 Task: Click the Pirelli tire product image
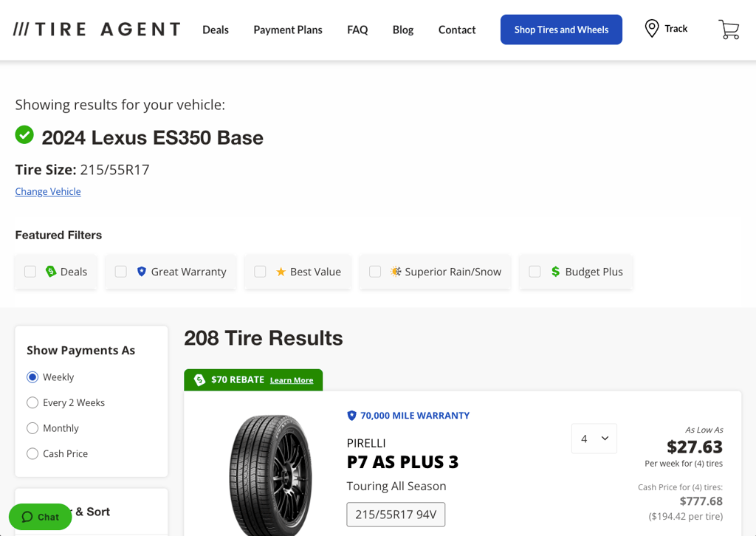click(270, 475)
